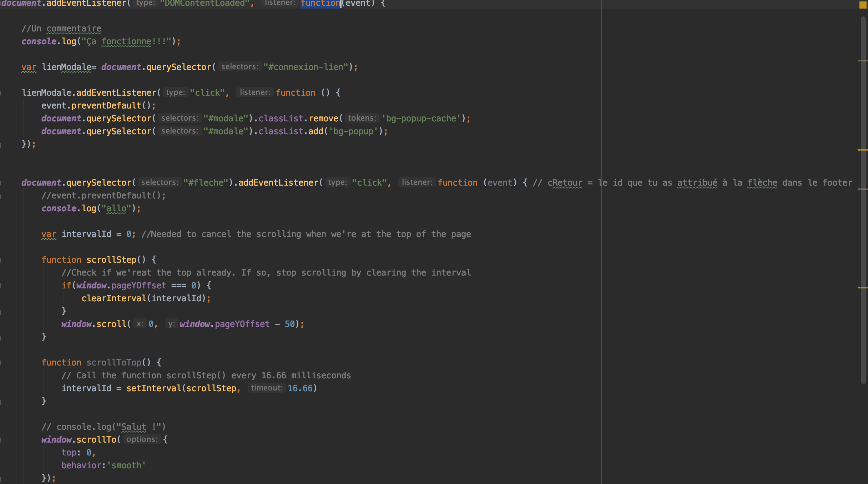Click the 'timeout:' hint in setInterval

pyautogui.click(x=267, y=388)
